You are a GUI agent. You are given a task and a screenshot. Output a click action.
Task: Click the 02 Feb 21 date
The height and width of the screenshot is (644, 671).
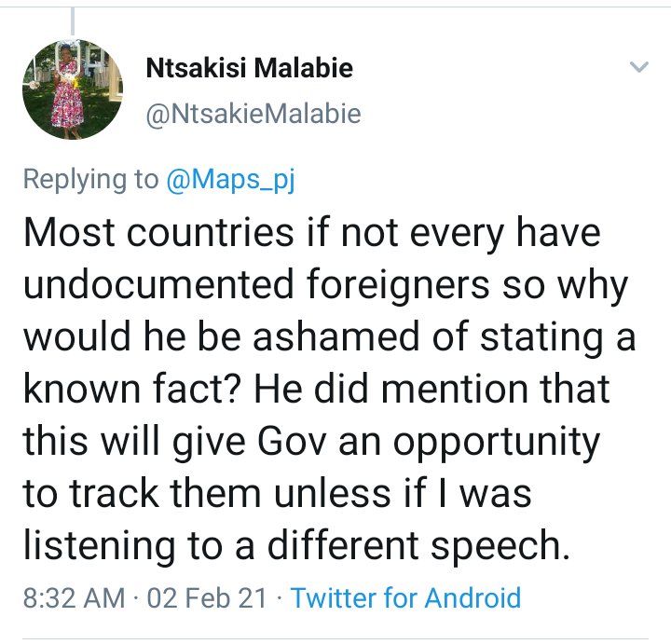(x=207, y=597)
